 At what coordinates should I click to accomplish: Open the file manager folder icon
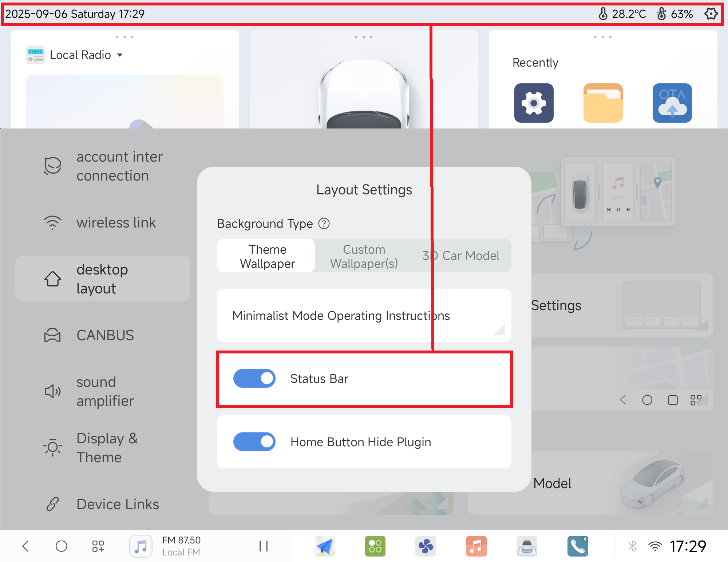pos(603,103)
